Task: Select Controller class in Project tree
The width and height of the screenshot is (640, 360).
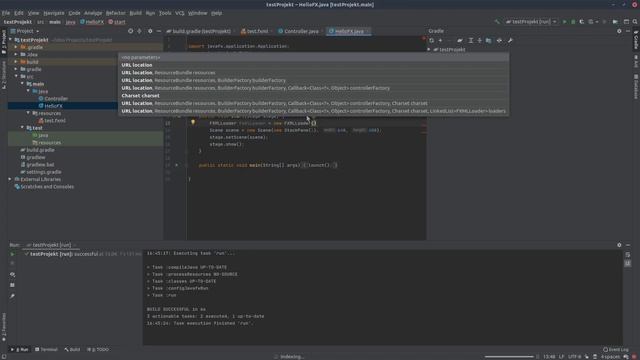Action: 56,98
